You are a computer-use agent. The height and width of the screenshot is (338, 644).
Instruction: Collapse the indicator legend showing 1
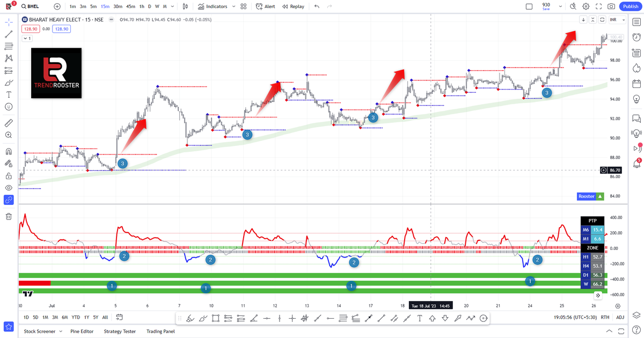[x=27, y=39]
